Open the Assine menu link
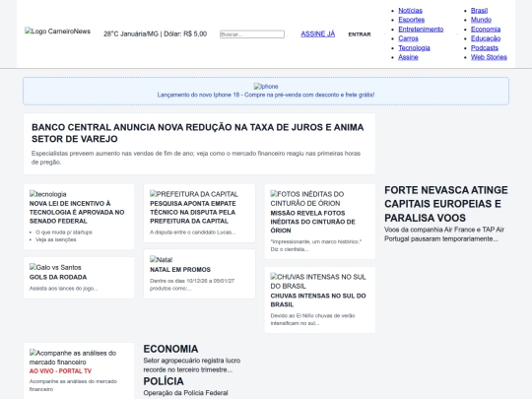532x399 pixels. pos(408,57)
